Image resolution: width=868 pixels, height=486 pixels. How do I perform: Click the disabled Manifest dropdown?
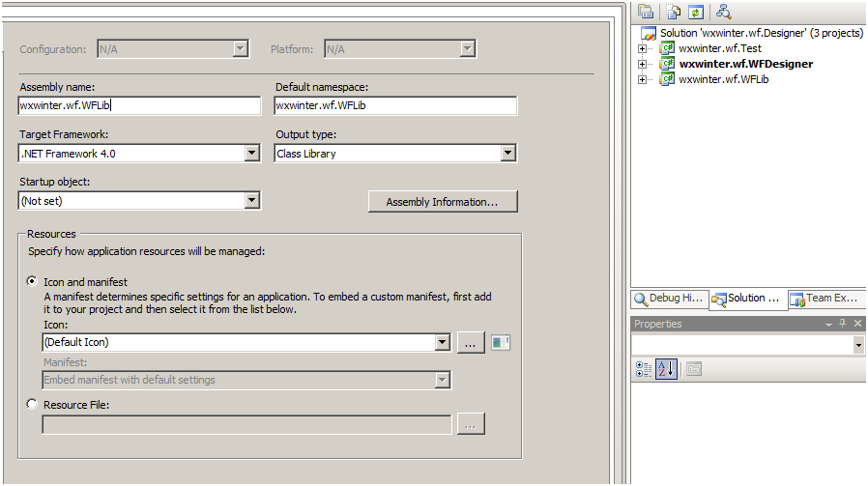point(246,381)
